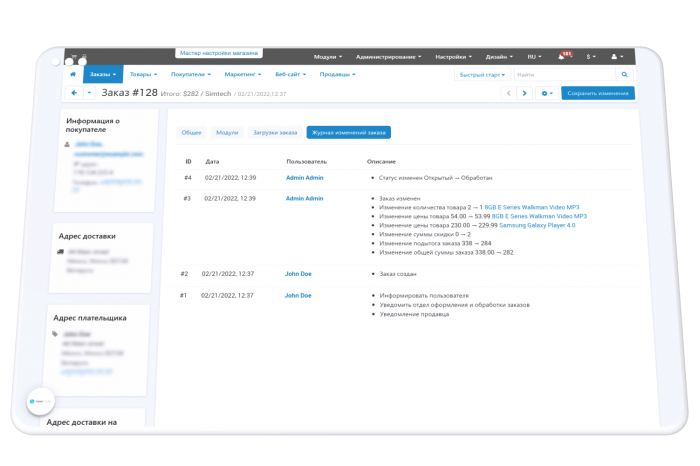Open the Администрирование menu
This screenshot has width=700, height=466.
click(388, 57)
